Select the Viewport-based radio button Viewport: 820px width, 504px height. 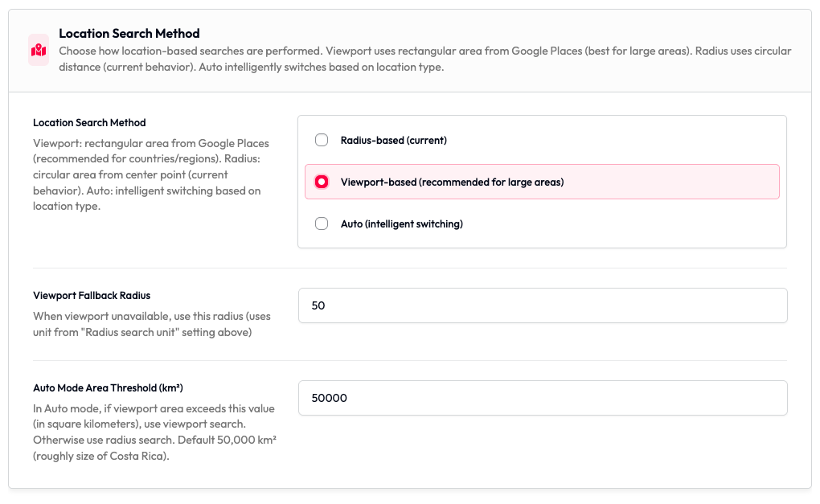pos(322,182)
